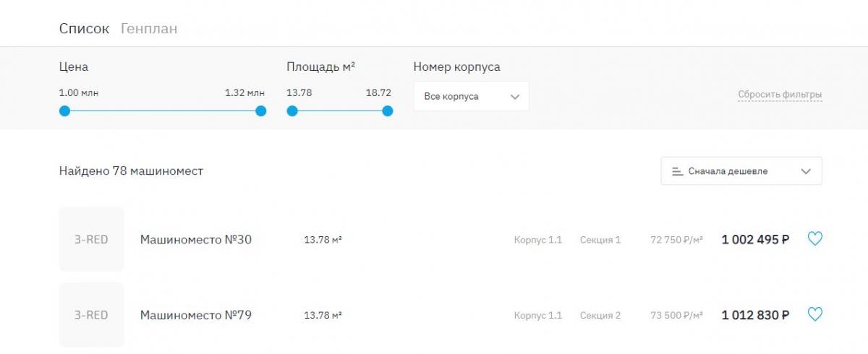This screenshot has width=868, height=354.
Task: Click 13.78 м² in the №79 row
Action: click(323, 315)
